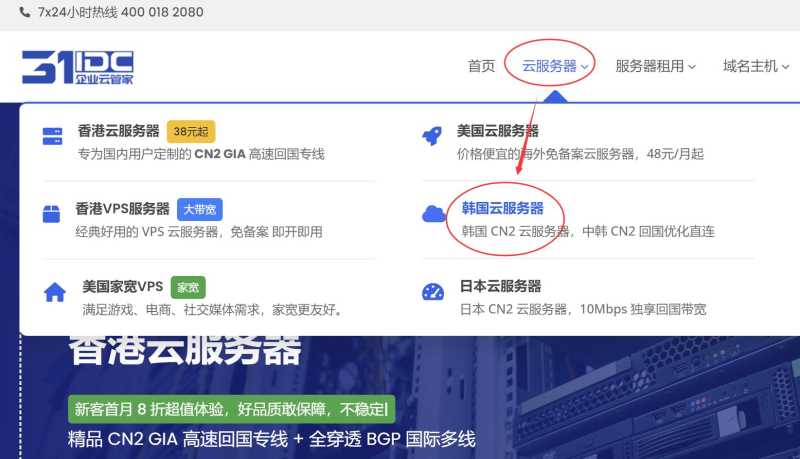
Task: Open the 云服务器 menu
Action: pos(549,66)
